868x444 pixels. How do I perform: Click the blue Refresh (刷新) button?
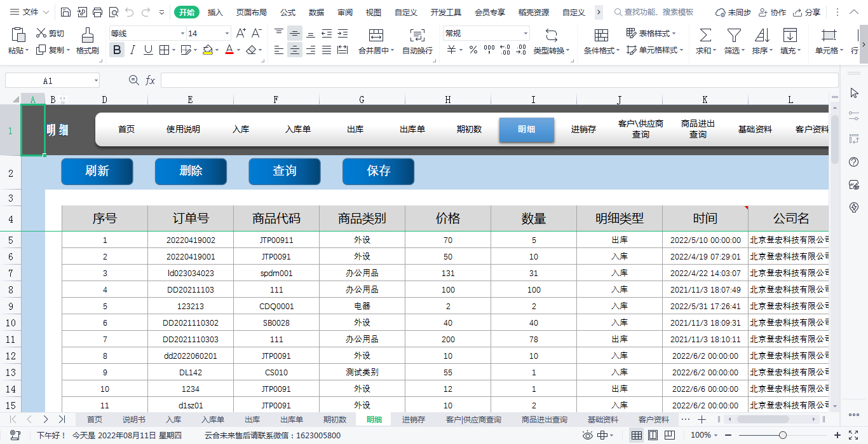(x=97, y=171)
